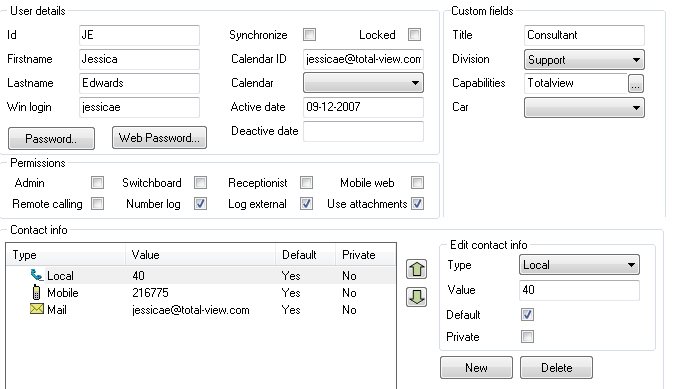Image resolution: width=689 pixels, height=389 pixels.
Task: Click the empty Deactive date field
Action: (363, 131)
